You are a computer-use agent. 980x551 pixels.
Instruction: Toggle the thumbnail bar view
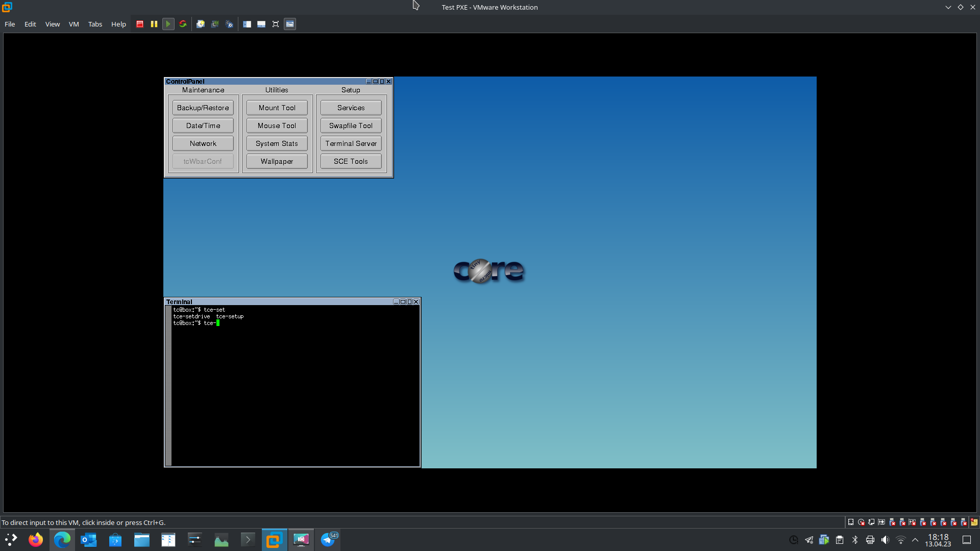tap(261, 24)
